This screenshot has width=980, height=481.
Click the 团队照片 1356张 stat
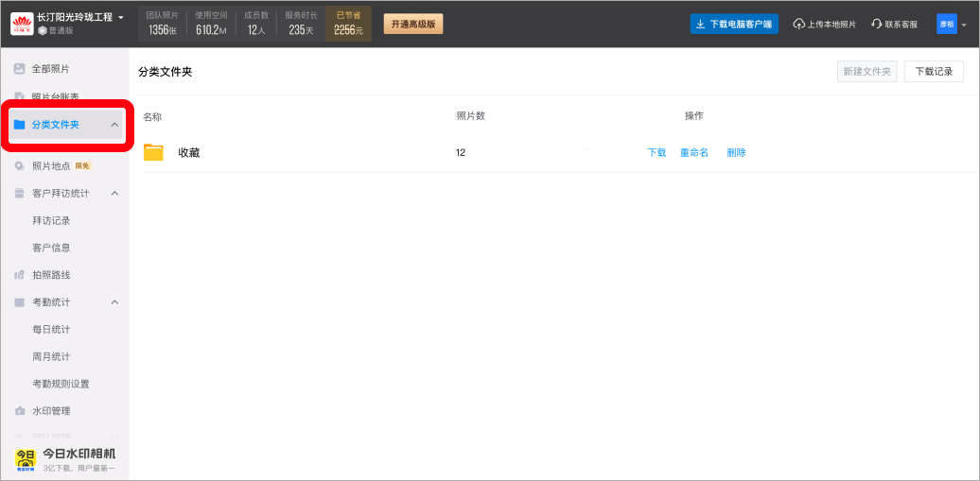(162, 24)
